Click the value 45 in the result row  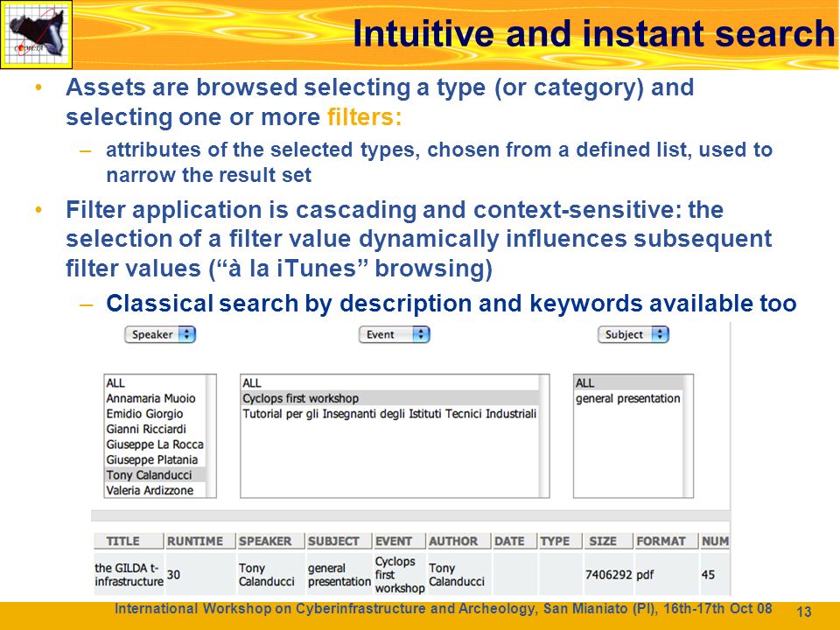[708, 575]
